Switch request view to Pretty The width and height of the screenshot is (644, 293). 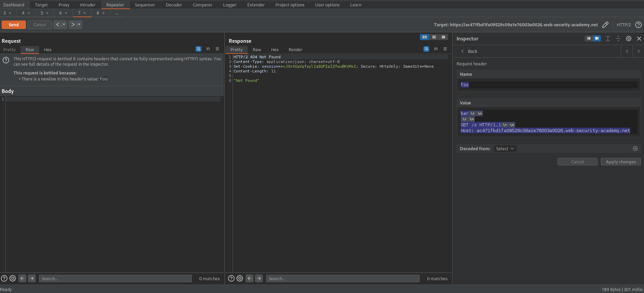[x=9, y=50]
